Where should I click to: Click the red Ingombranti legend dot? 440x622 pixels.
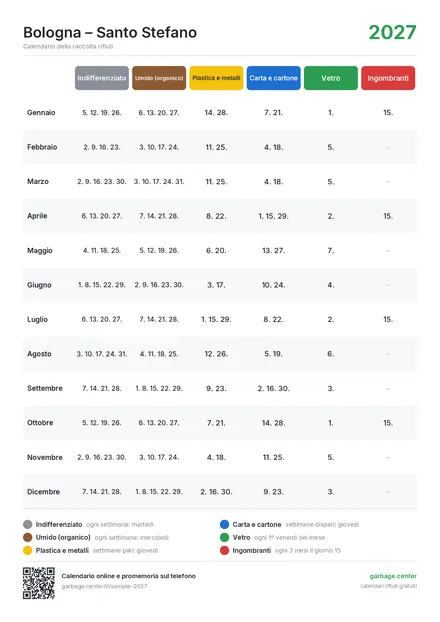pyautogui.click(x=224, y=551)
